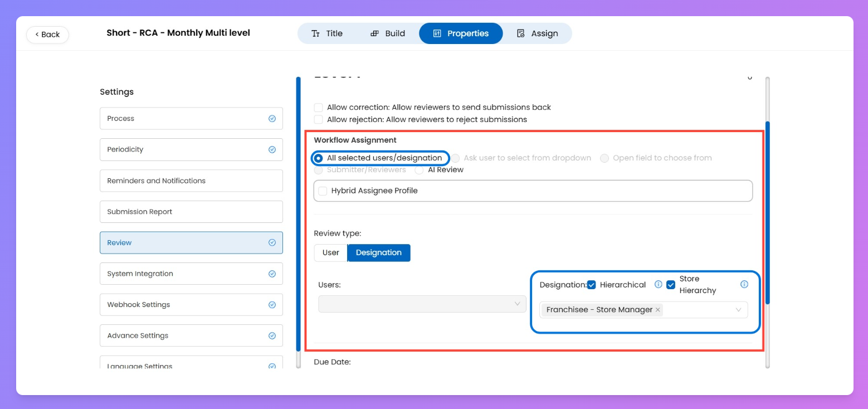Open Webhook Settings
This screenshot has height=409, width=868.
(x=191, y=305)
